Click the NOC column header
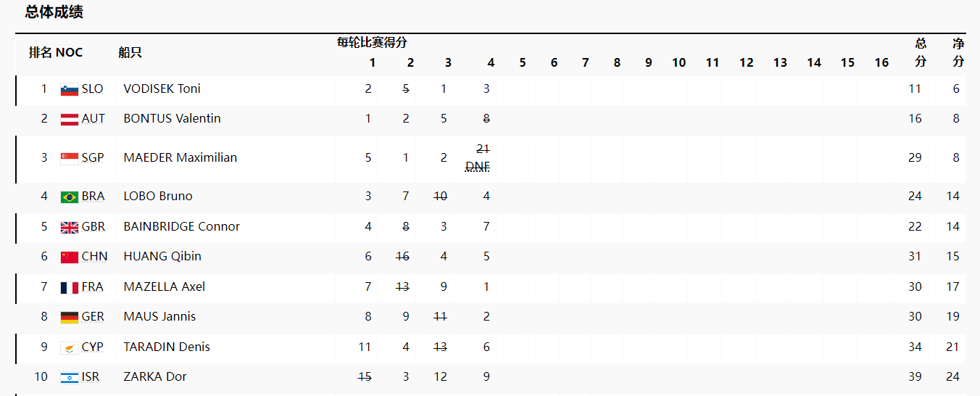Image resolution: width=980 pixels, height=396 pixels. pos(69,52)
